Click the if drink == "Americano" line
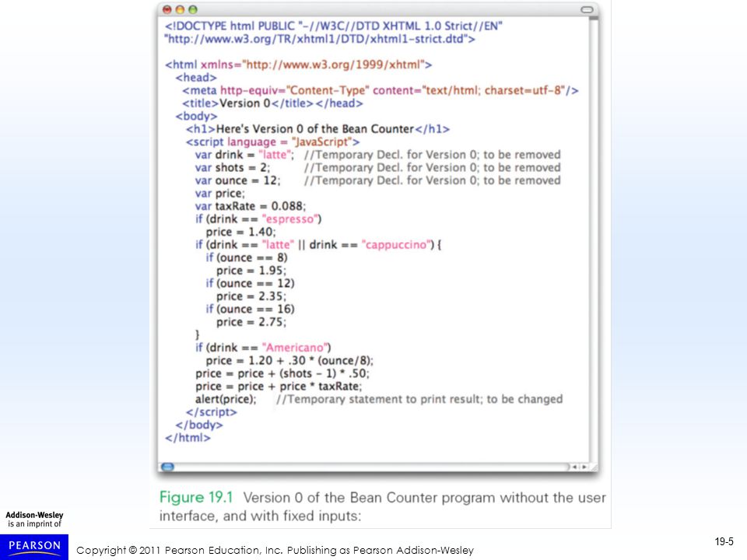The width and height of the screenshot is (747, 560). click(x=263, y=348)
